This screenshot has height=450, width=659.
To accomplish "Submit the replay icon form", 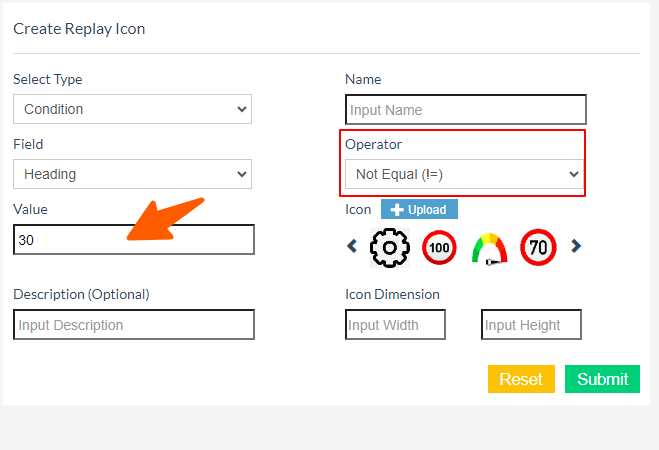I will (602, 379).
